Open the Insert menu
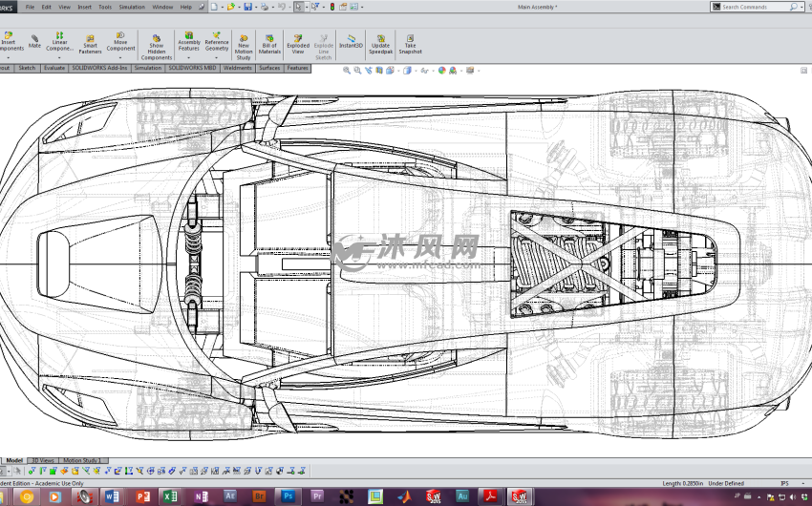The width and height of the screenshot is (812, 506). (85, 7)
